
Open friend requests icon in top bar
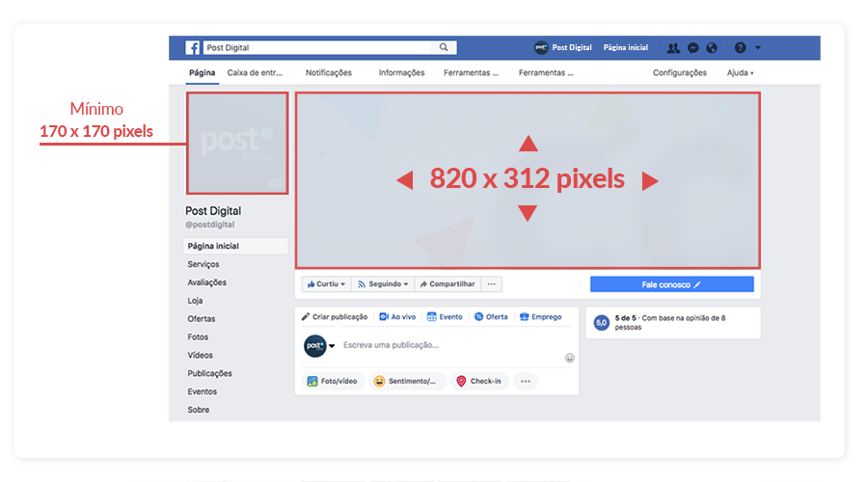tap(673, 48)
